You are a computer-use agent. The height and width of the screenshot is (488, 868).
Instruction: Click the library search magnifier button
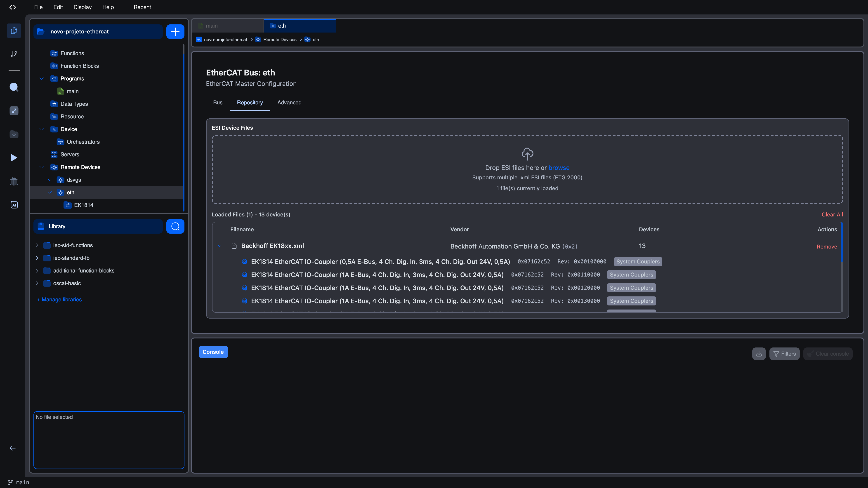coord(175,226)
